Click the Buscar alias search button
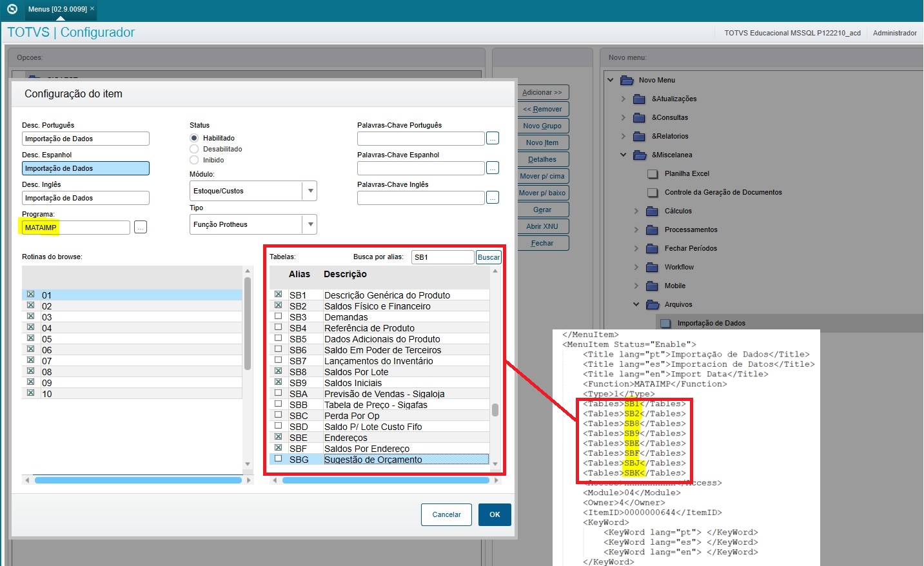924x566 pixels. click(488, 257)
